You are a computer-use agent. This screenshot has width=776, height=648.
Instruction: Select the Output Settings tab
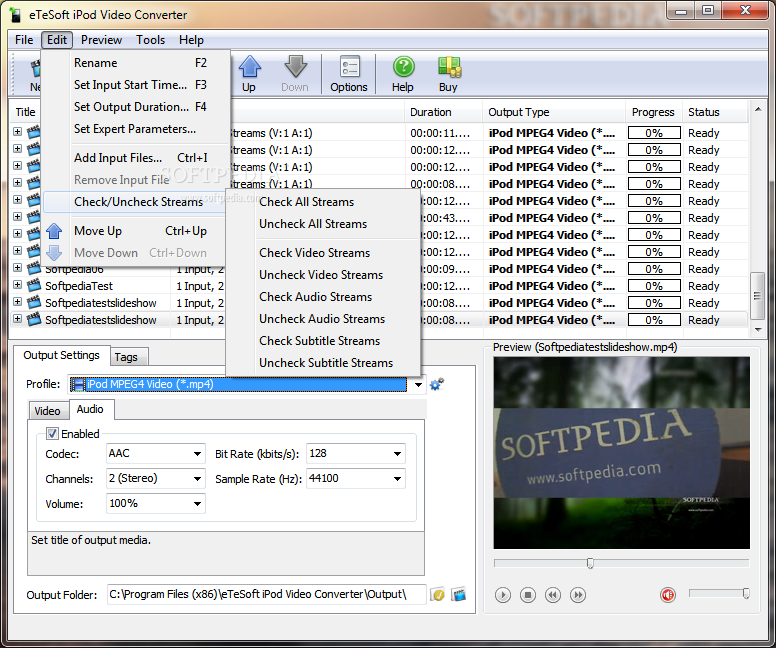pyautogui.click(x=61, y=355)
